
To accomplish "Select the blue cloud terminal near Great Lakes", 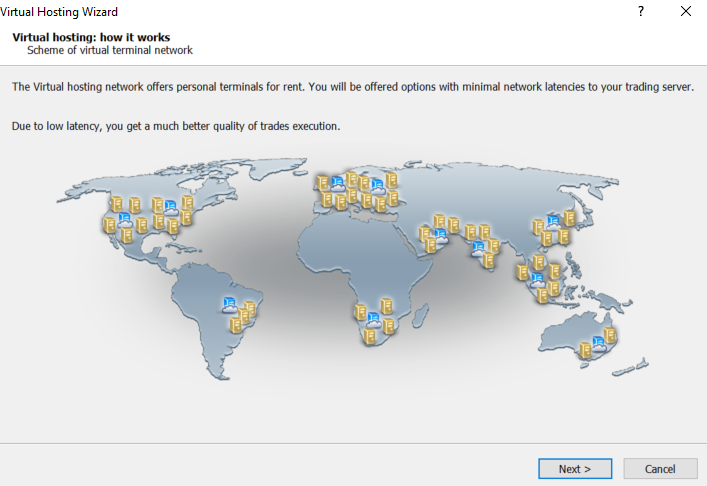I will click(170, 207).
